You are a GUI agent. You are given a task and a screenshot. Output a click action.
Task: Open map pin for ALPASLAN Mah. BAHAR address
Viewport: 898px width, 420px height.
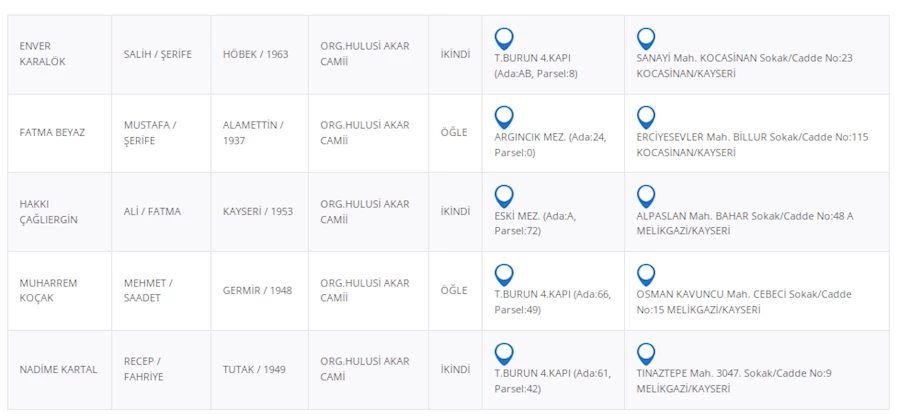coord(646,196)
